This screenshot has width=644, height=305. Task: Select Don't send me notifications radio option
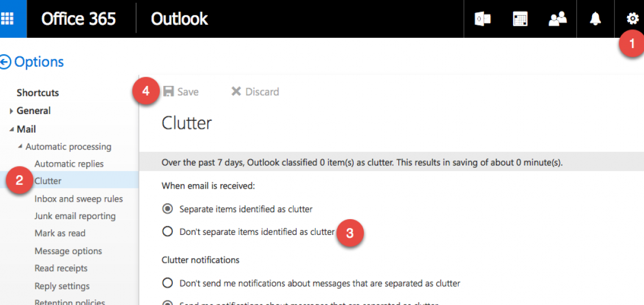click(167, 283)
